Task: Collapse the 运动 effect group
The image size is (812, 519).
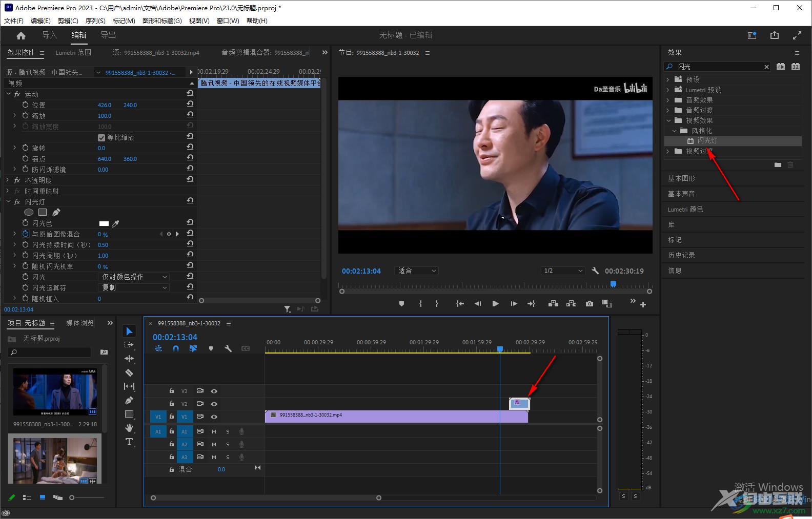Action: 8,94
